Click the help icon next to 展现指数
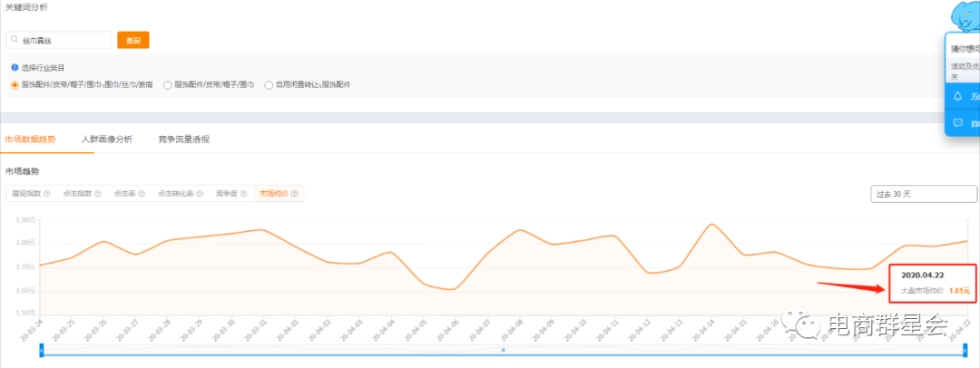980x368 pixels. [x=46, y=194]
